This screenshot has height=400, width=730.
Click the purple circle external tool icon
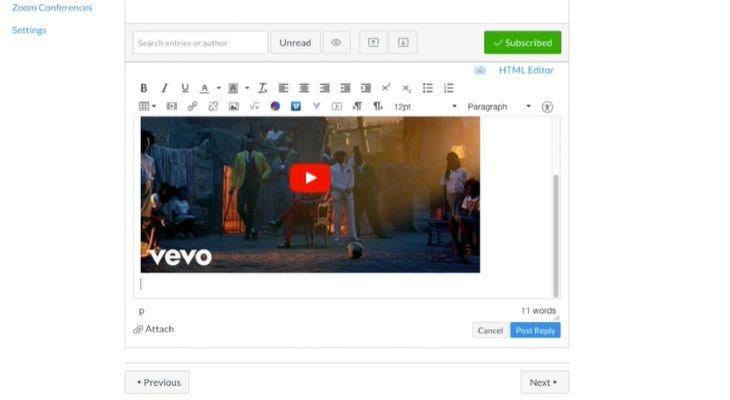275,106
